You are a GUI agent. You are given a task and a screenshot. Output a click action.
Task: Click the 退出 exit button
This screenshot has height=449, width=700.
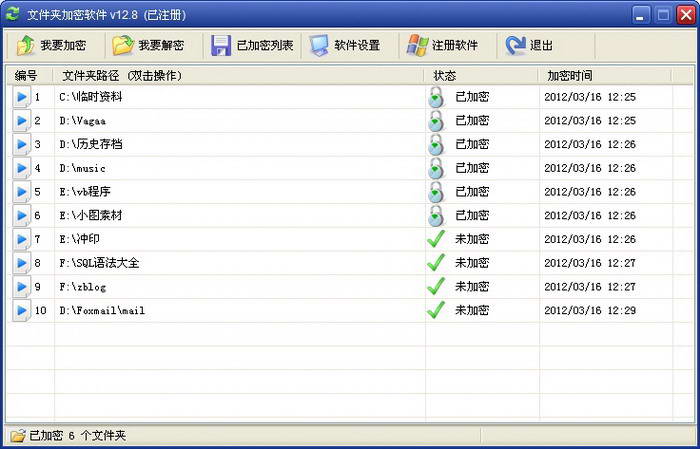pyautogui.click(x=529, y=46)
